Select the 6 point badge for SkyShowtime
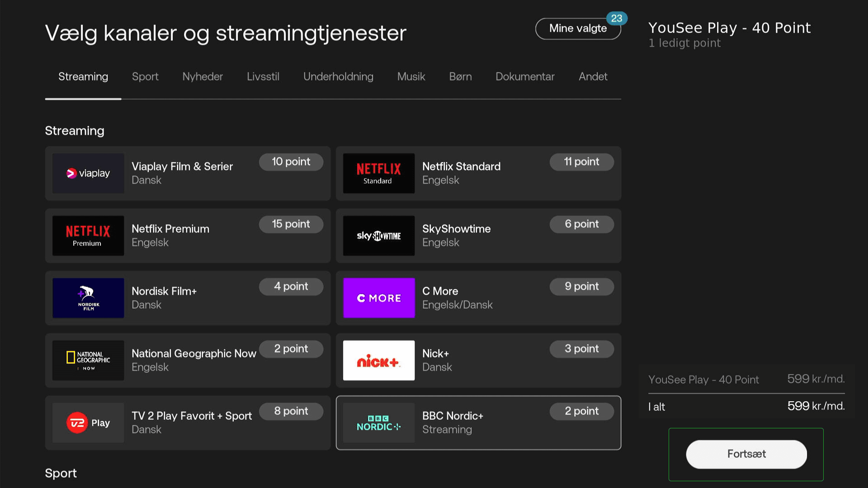This screenshot has width=868, height=488. coord(582,224)
